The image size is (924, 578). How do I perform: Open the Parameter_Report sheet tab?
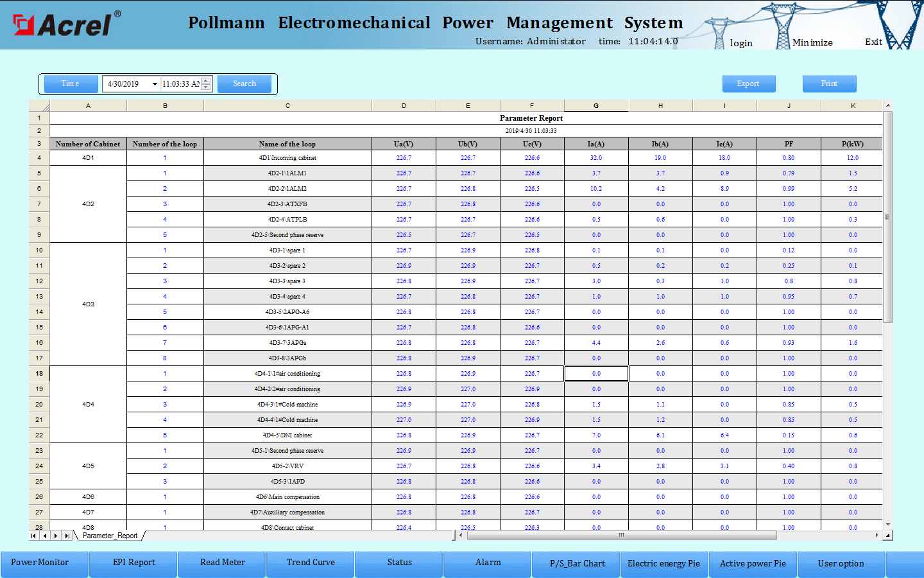coord(110,536)
